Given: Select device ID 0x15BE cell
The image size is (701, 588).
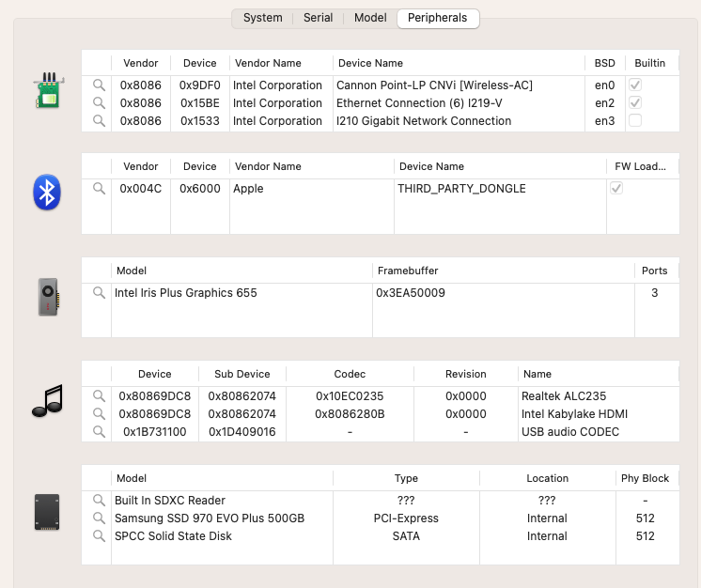Looking at the screenshot, I should [x=200, y=102].
